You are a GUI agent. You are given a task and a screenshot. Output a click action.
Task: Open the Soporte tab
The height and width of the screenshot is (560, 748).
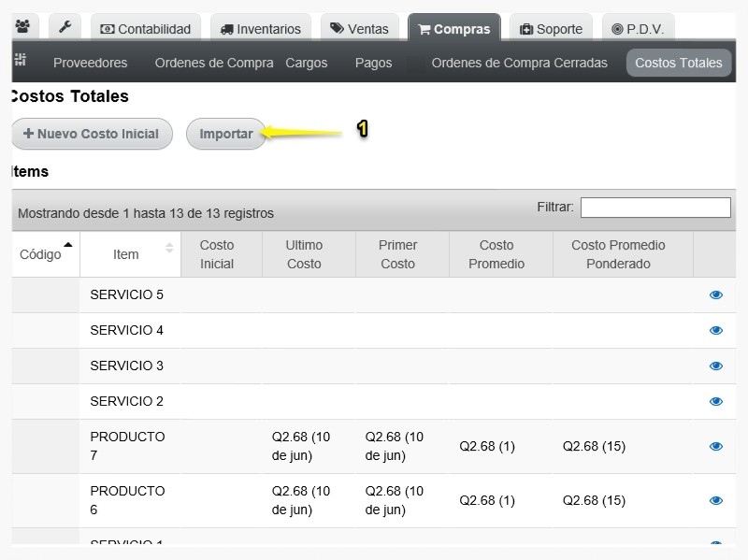point(551,29)
